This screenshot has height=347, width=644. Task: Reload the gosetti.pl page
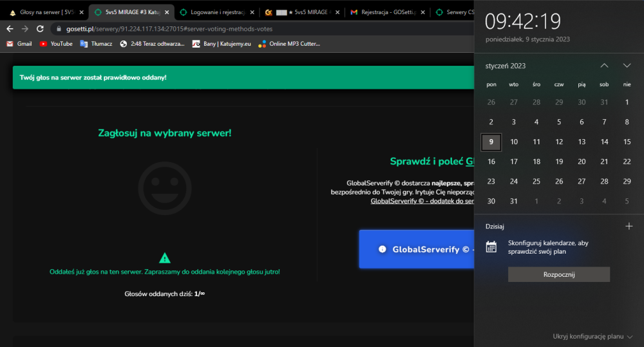click(40, 29)
